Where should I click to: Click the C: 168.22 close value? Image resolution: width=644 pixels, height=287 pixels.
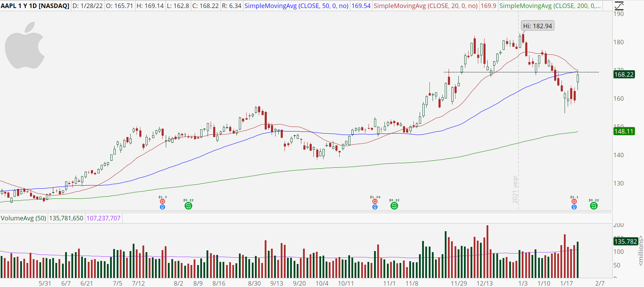(205, 6)
